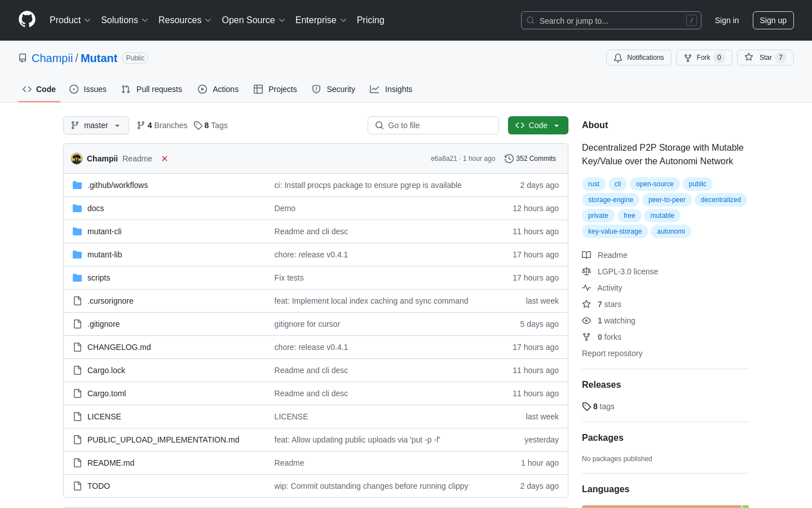Click the failed CI status X icon
The height and width of the screenshot is (508, 812).
coord(165,159)
